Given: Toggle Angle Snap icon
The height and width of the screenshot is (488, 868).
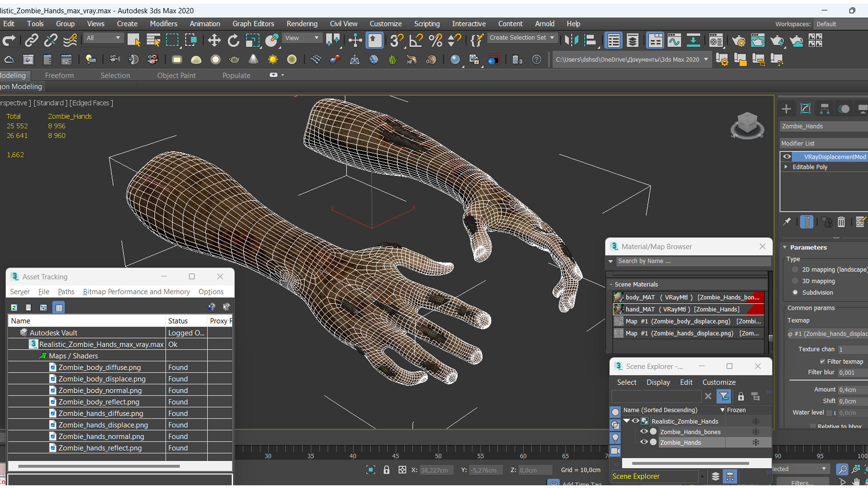Looking at the screenshot, I should tap(416, 41).
